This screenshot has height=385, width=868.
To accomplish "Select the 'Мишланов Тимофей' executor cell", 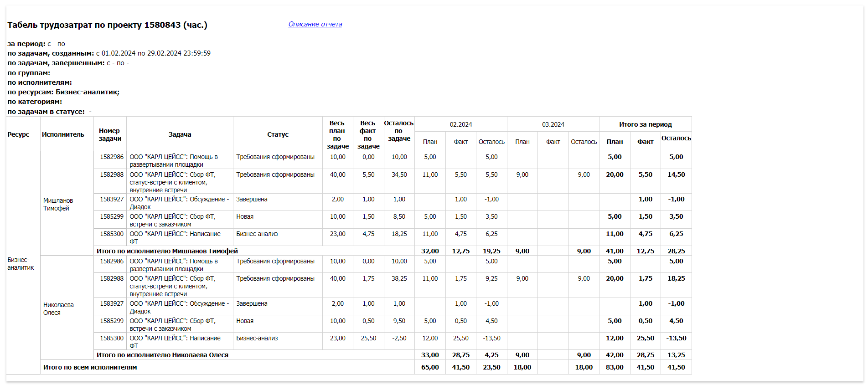I will pos(58,204).
